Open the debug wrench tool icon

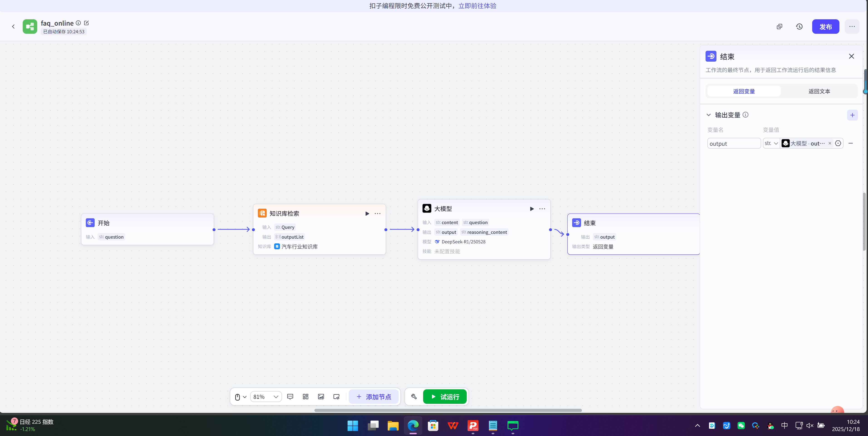coord(414,397)
